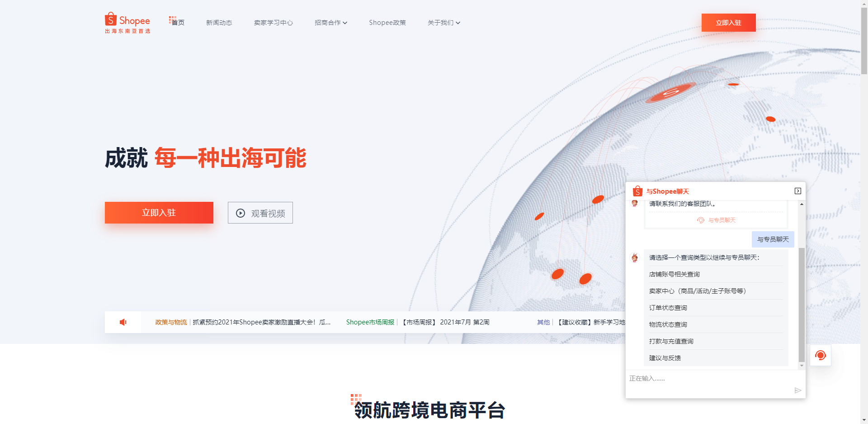The height and width of the screenshot is (424, 868).
Task: Click the floating orange chat bubble icon
Action: (821, 356)
